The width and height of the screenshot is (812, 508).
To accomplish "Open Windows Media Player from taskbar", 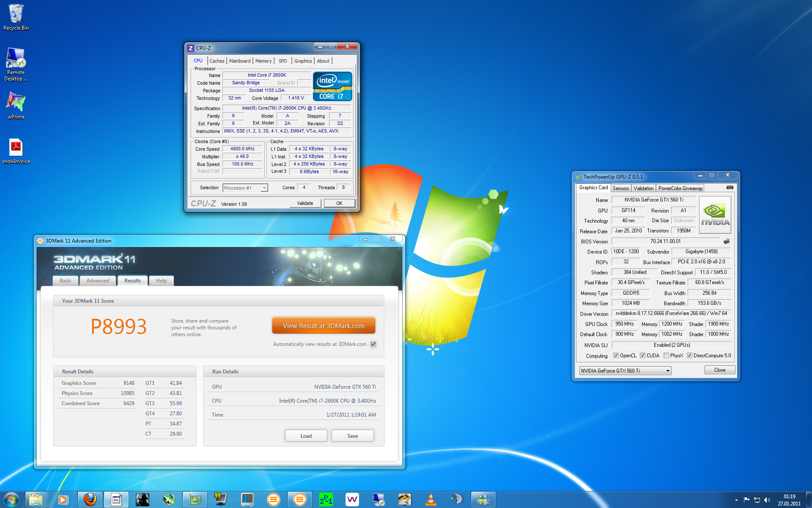I will pyautogui.click(x=62, y=500).
